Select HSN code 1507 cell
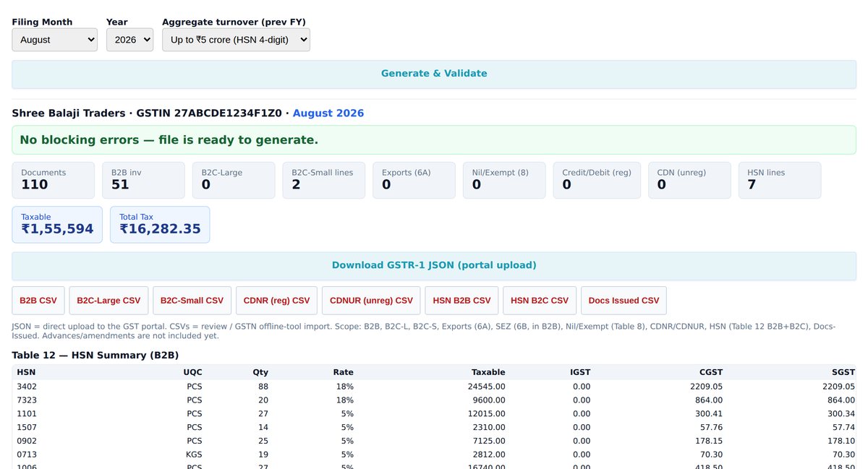This screenshot has height=469, width=868. coord(27,428)
